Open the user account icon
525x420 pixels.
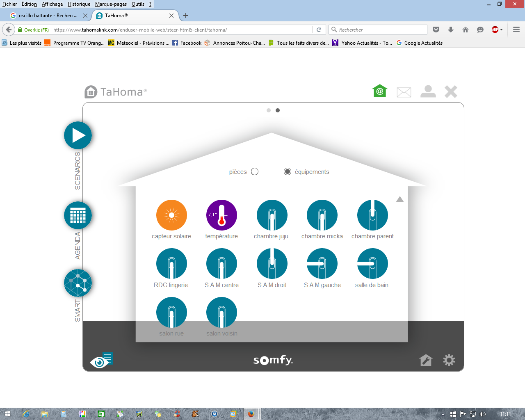click(428, 91)
